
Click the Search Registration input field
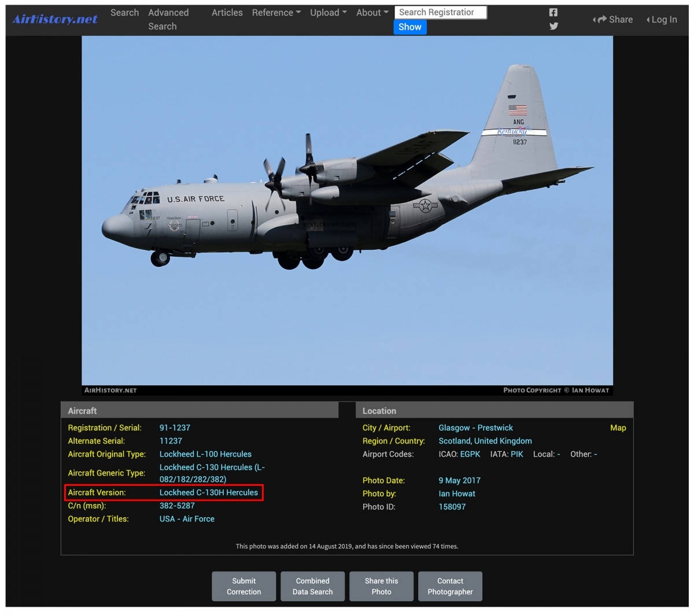pos(440,12)
